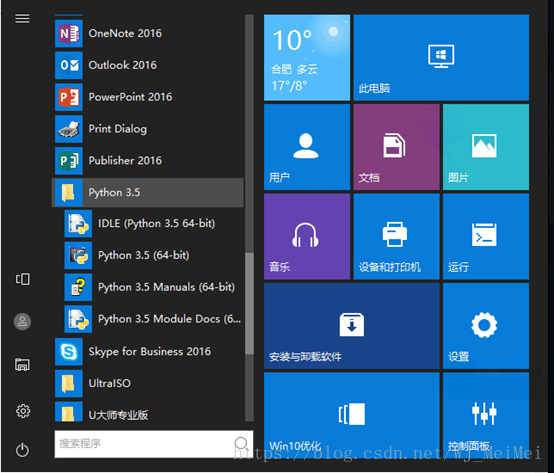The height and width of the screenshot is (473, 554).
Task: Click the 搜索程序 search box
Action: pyautogui.click(x=154, y=444)
